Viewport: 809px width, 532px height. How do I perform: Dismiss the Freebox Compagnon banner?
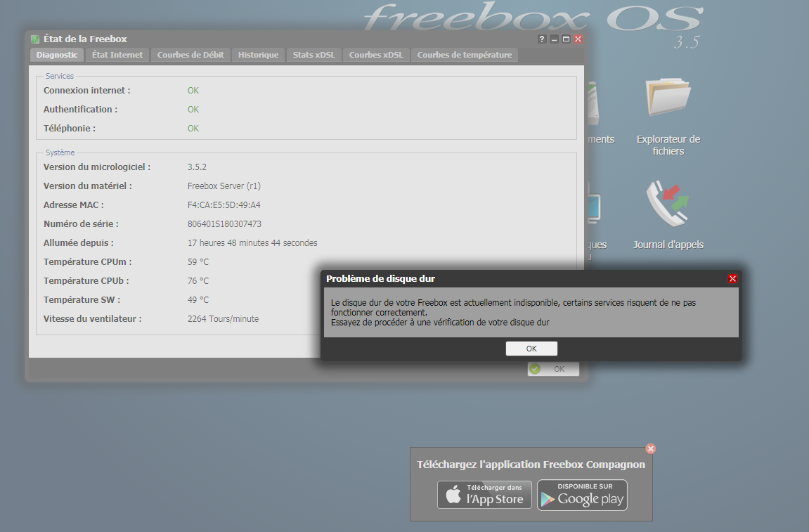651,448
